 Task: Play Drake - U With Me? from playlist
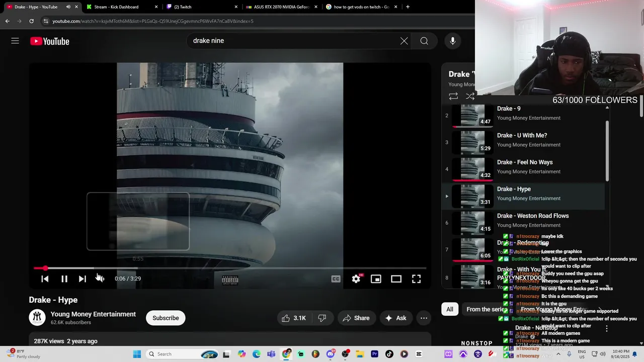(x=523, y=142)
